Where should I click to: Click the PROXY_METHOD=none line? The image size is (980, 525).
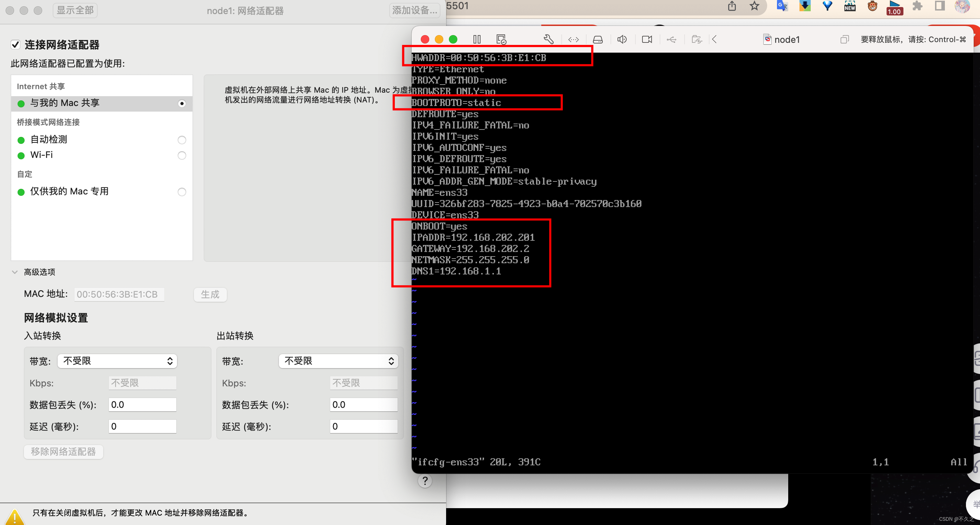[x=459, y=80]
